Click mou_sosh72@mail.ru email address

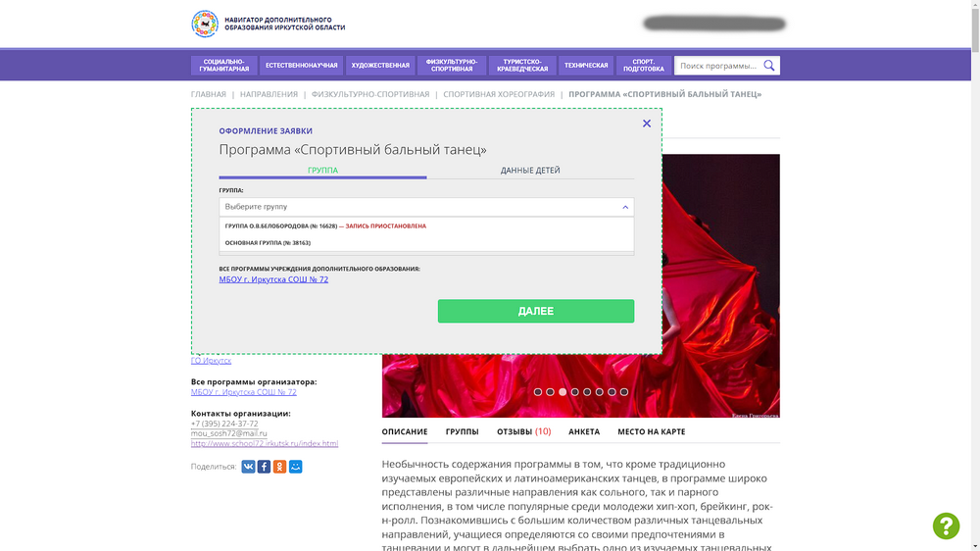click(228, 433)
